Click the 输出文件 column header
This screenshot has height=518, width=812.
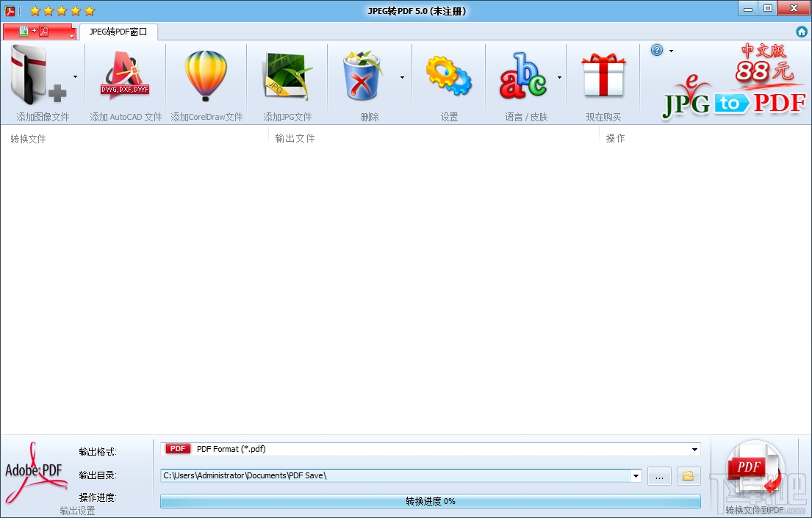coord(295,138)
